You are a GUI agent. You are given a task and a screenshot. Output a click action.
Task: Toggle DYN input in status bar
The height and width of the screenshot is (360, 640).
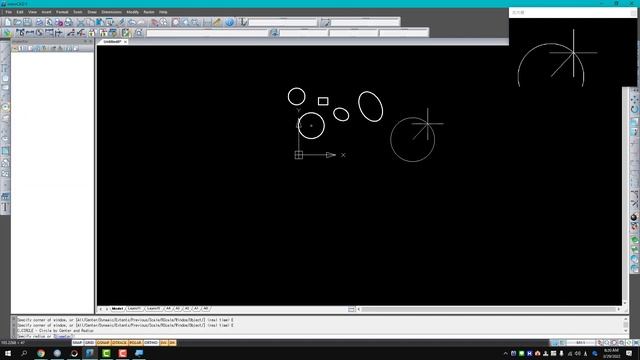click(164, 343)
